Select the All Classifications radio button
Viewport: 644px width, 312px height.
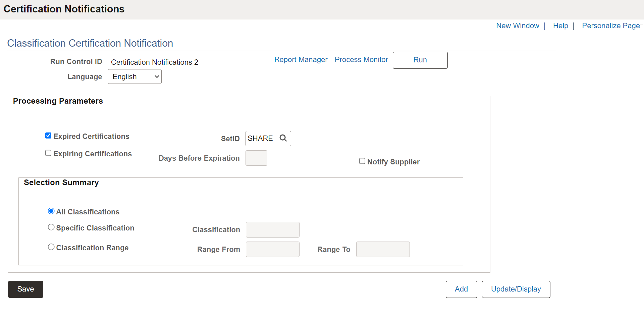51,211
